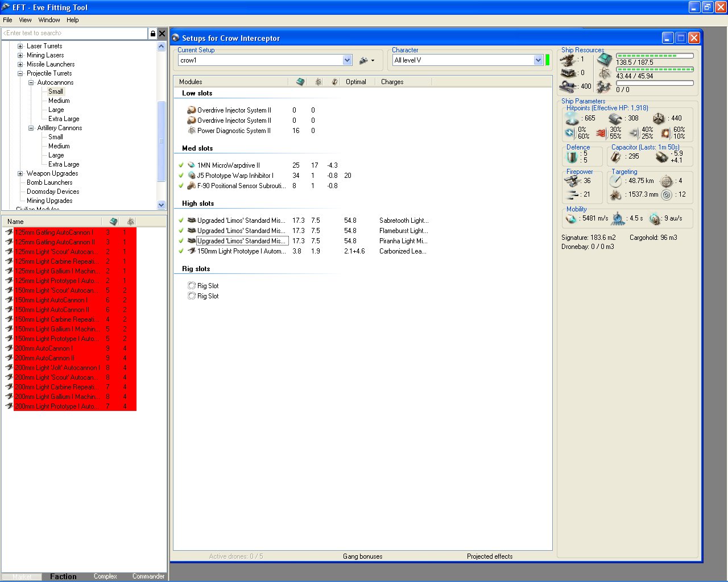This screenshot has width=728, height=582.
Task: Click the turret hardpoints icon in Ship Resources
Action: tap(568, 59)
